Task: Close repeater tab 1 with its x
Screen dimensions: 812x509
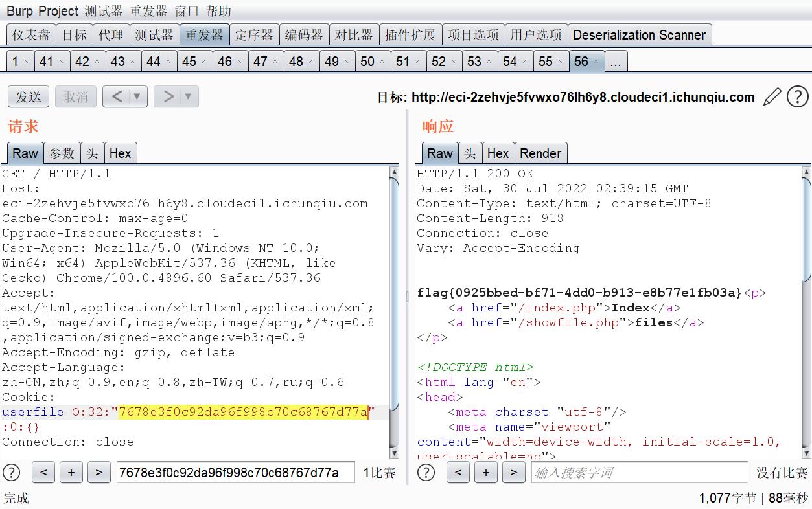Action: pos(26,62)
